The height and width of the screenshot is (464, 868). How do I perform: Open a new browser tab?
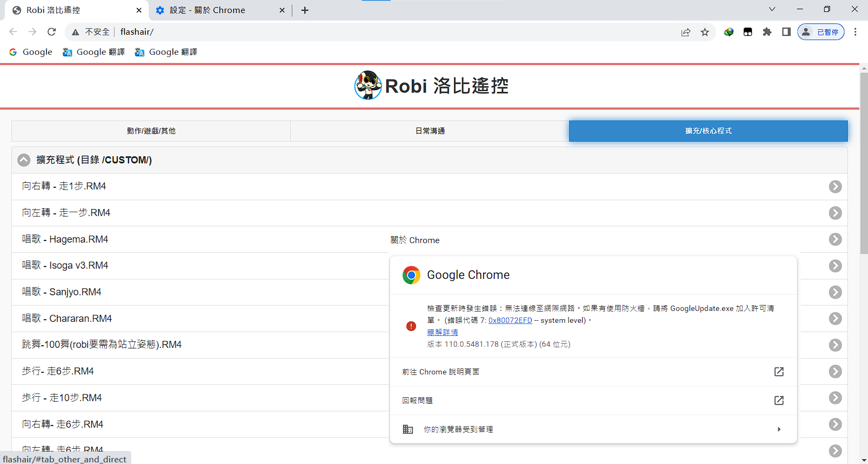(305, 10)
